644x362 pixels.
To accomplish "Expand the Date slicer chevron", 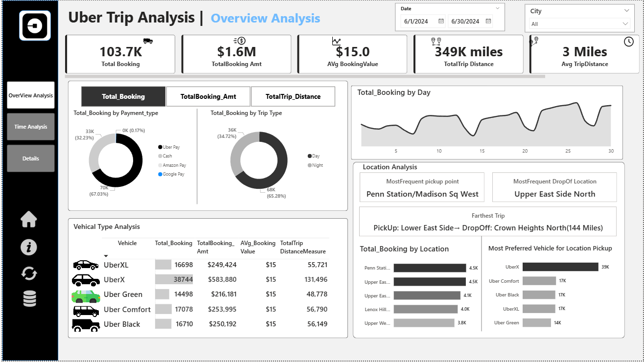I will pyautogui.click(x=498, y=8).
